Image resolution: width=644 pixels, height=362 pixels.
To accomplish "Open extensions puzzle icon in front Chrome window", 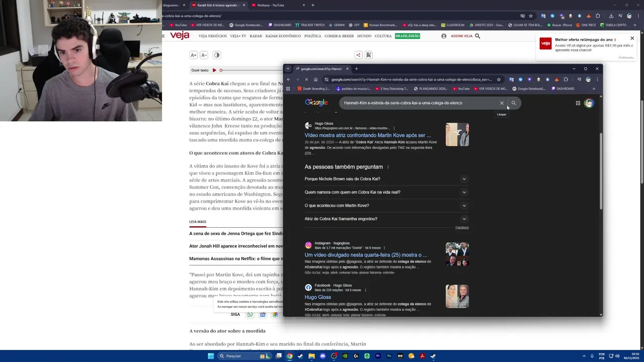I will [x=566, y=79].
